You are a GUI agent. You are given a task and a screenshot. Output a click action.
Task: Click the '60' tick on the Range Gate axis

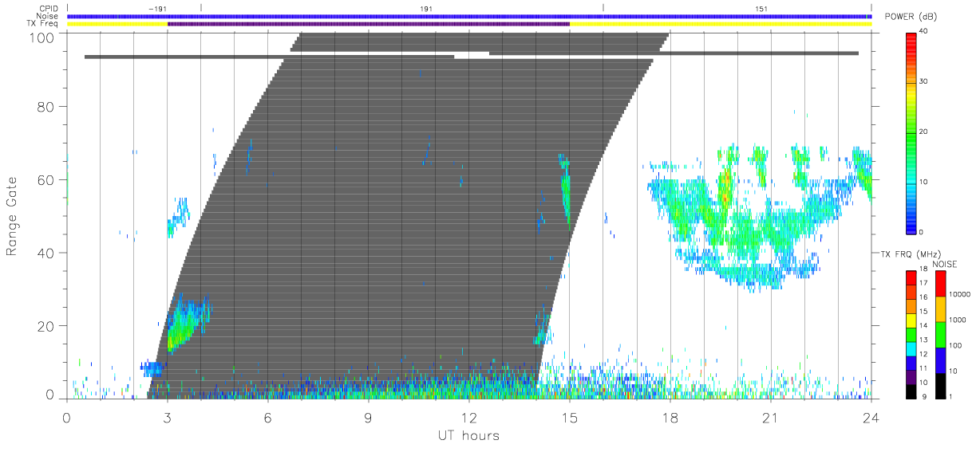47,180
